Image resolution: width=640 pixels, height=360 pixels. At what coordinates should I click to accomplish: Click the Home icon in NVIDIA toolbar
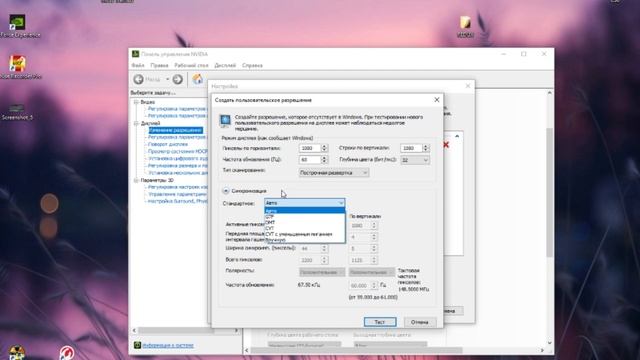[x=198, y=79]
